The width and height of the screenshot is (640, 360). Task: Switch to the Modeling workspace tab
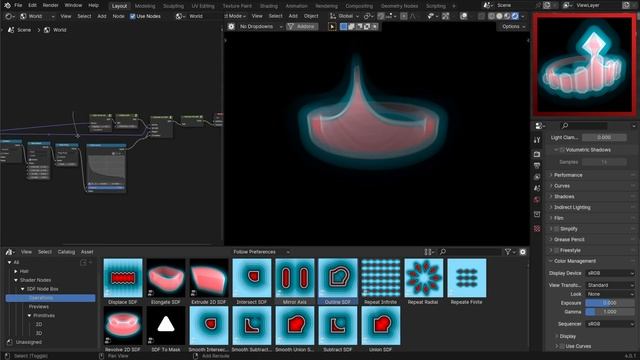145,6
